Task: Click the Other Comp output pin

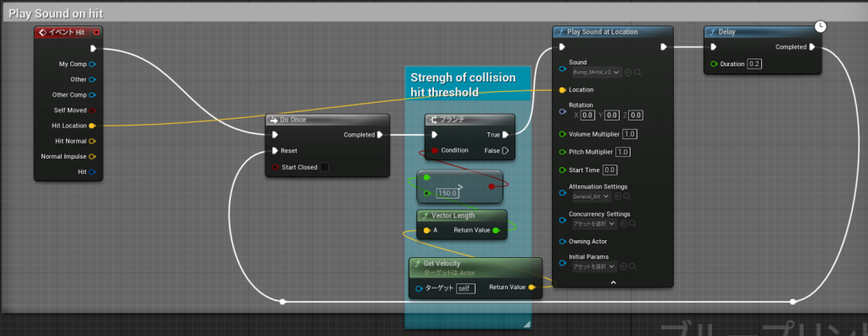Action: [92, 95]
